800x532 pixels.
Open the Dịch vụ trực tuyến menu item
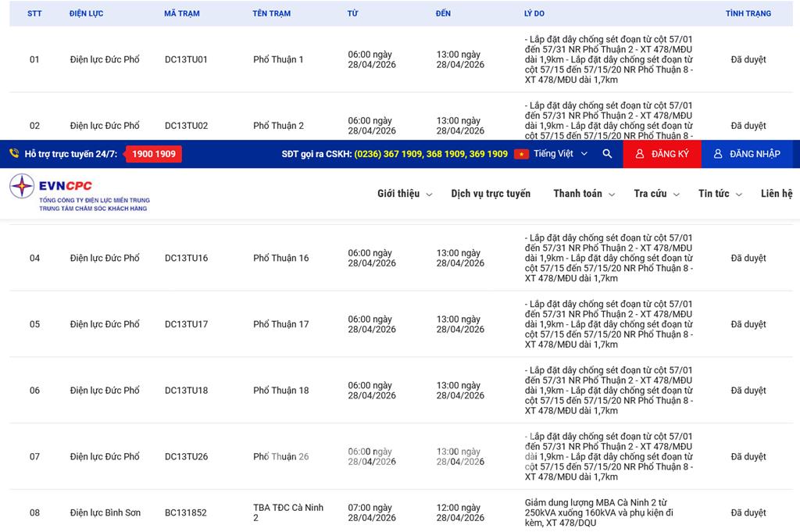coord(490,194)
